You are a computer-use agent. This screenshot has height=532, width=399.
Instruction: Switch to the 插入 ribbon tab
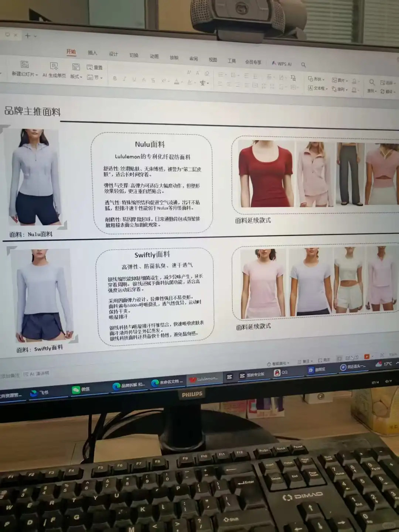[x=92, y=53]
